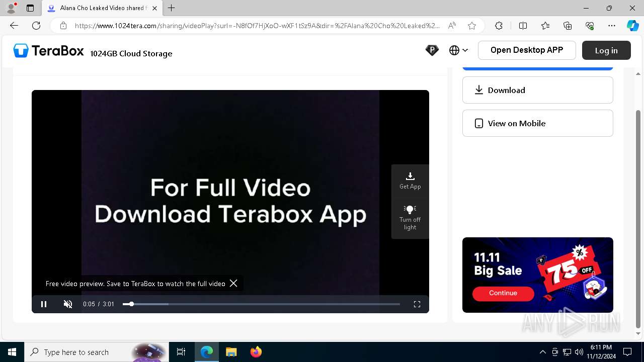Go back to previous page
The image size is (644, 362).
click(x=14, y=26)
